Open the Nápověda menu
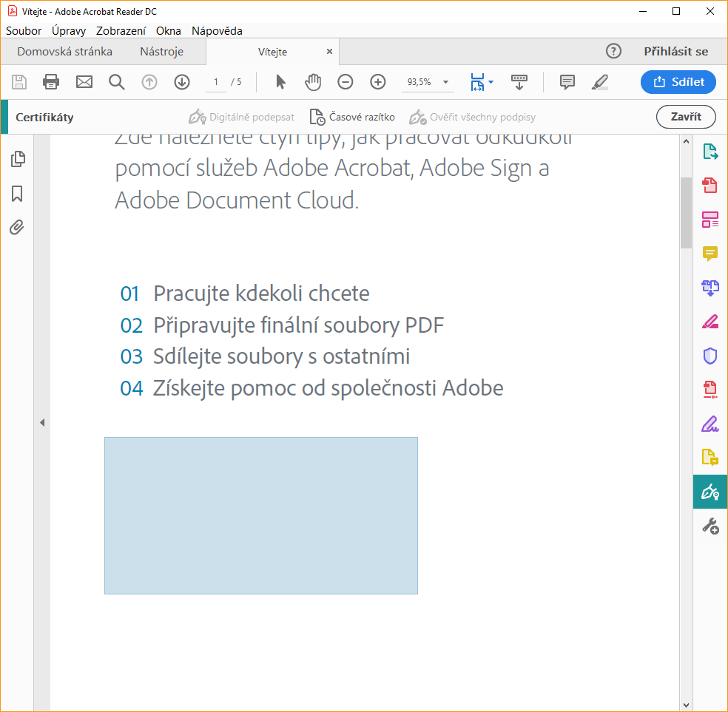The height and width of the screenshot is (712, 728). (x=217, y=30)
